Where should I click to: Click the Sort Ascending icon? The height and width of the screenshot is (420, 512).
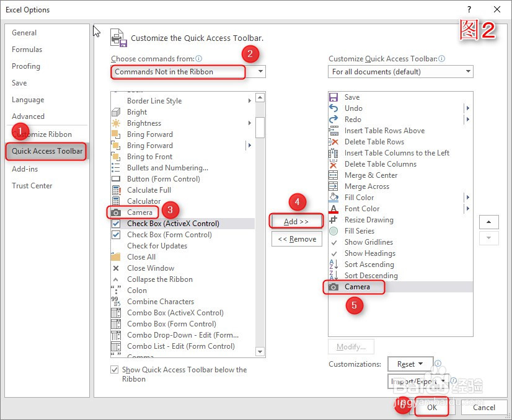[x=333, y=265]
